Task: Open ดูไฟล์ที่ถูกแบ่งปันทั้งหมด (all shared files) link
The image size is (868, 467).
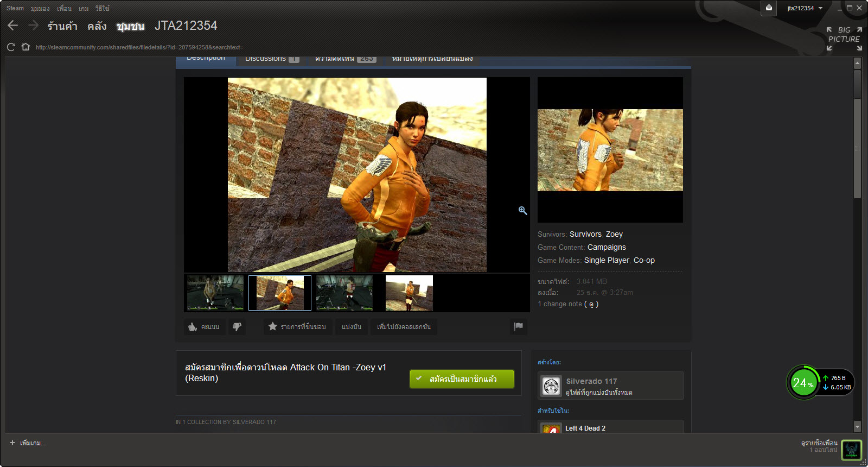Action: [x=599, y=393]
